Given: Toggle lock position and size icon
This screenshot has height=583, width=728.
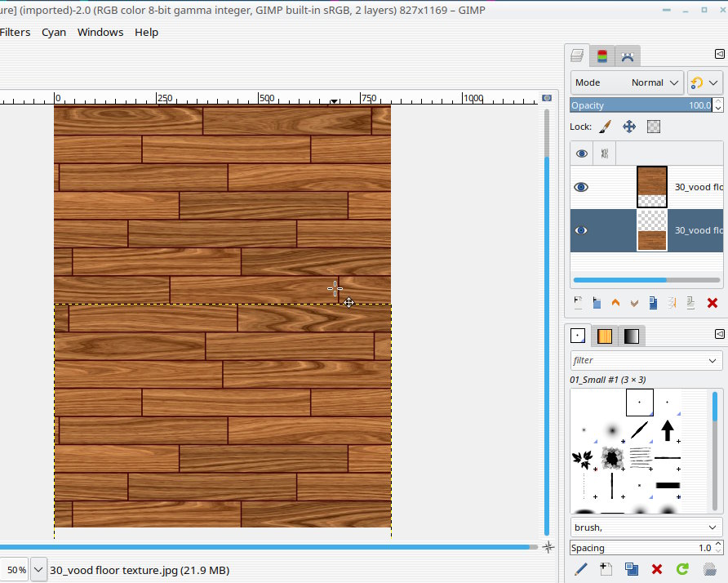Looking at the screenshot, I should click(629, 127).
